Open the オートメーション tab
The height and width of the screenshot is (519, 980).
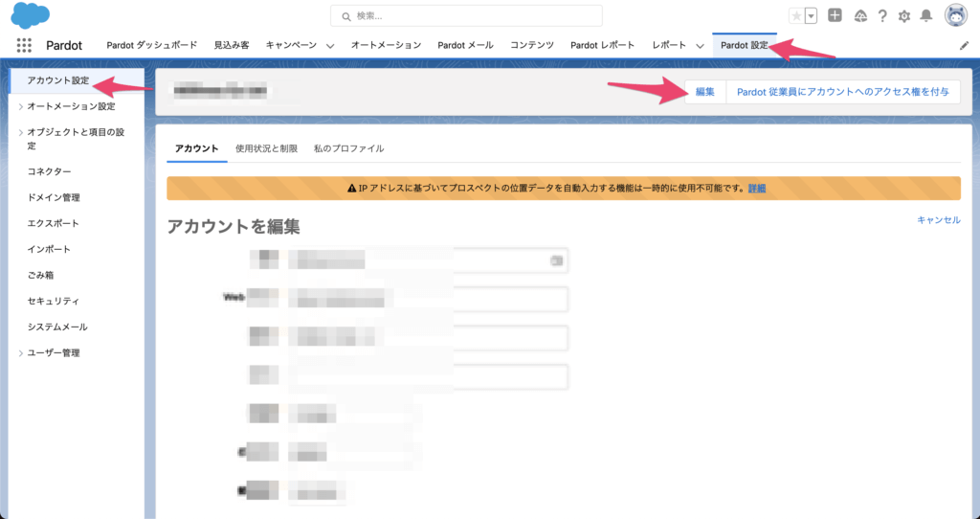click(386, 45)
